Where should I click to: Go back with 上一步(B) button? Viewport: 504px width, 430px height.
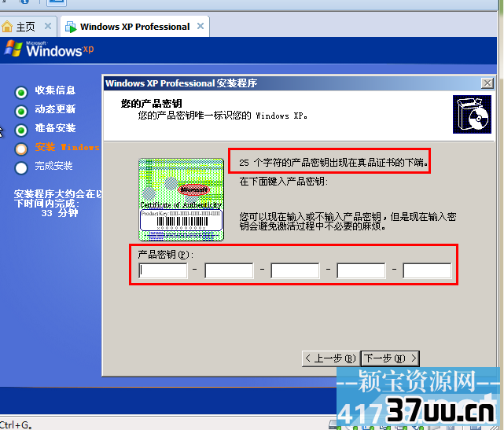331,358
